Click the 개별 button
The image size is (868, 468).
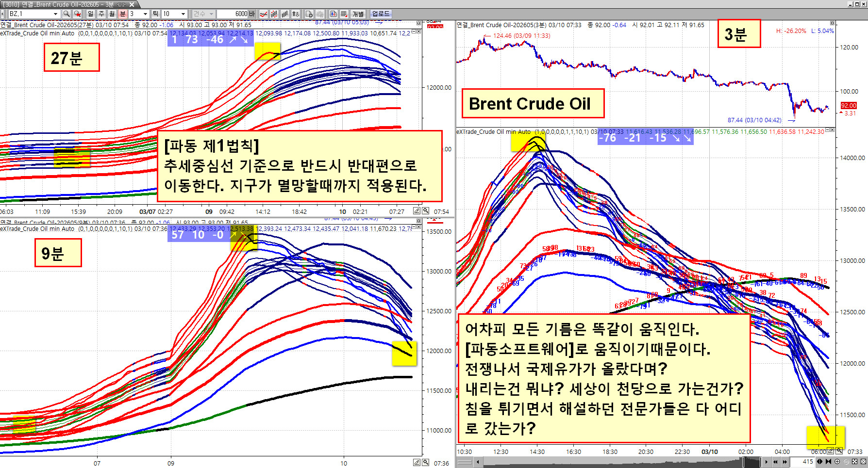pos(358,14)
